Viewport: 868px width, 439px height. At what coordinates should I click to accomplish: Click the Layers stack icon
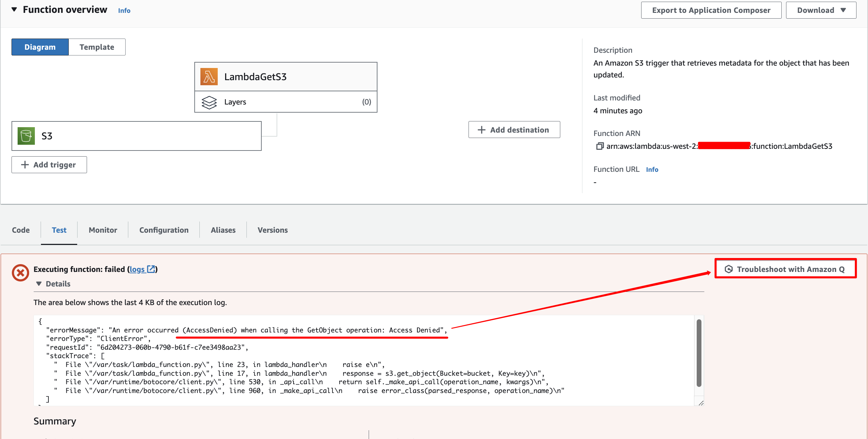pos(209,102)
